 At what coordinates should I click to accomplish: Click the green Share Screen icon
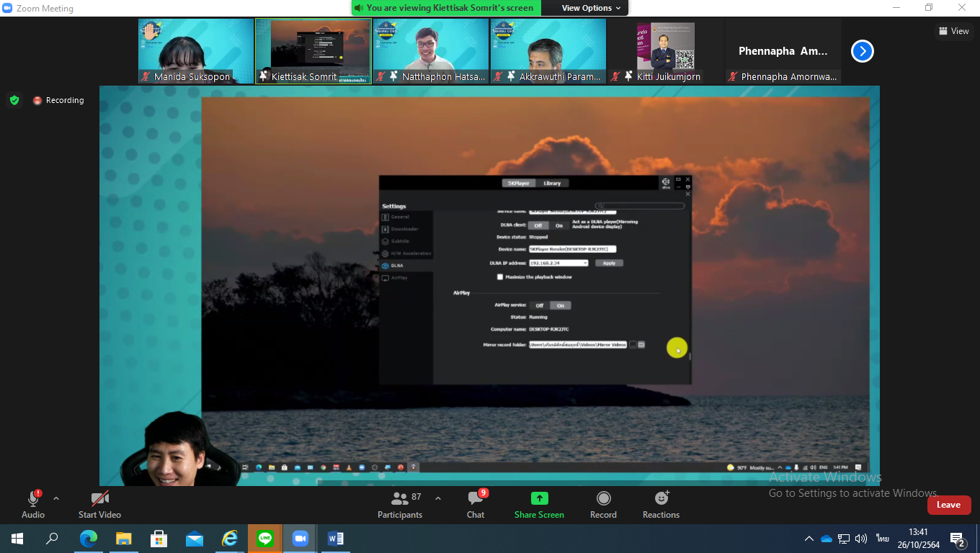(539, 498)
